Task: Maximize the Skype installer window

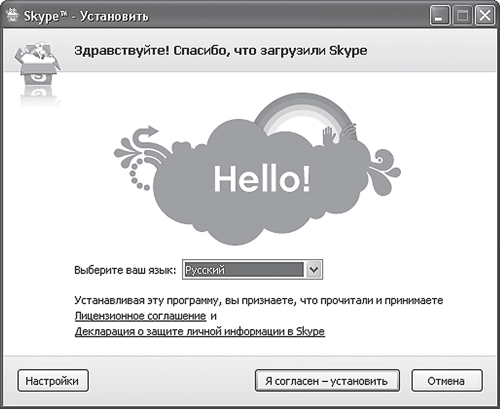Action: 462,15
